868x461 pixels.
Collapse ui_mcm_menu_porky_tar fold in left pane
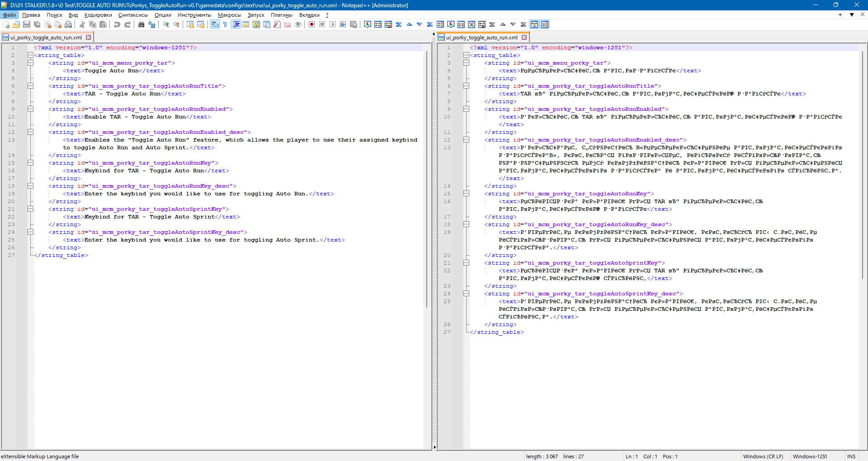(x=30, y=63)
